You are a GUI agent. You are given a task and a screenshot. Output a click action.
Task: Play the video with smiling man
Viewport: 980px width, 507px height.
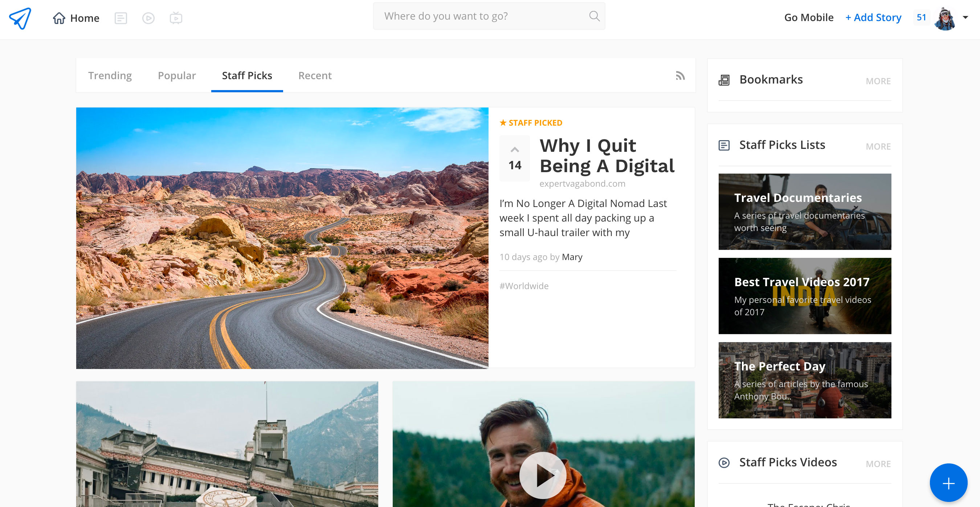543,475
